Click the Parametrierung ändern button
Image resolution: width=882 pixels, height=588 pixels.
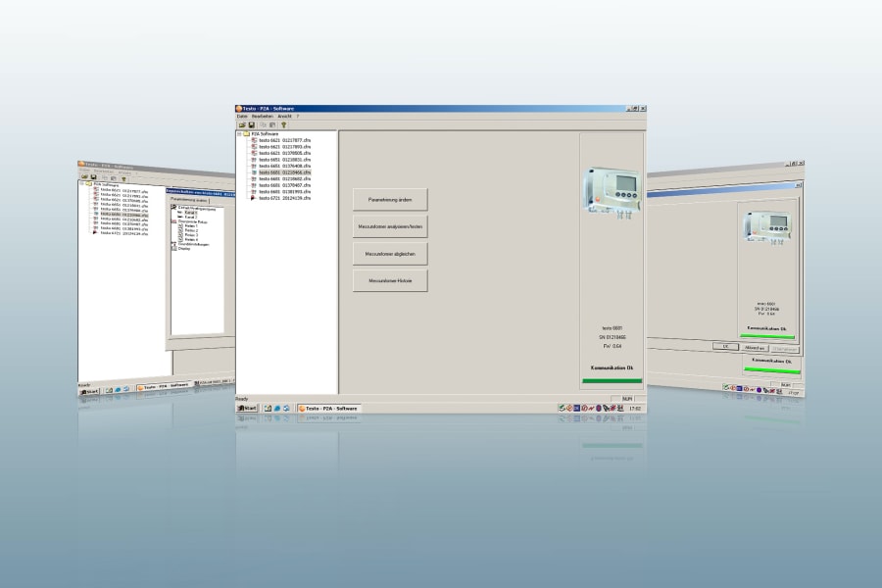coord(390,200)
